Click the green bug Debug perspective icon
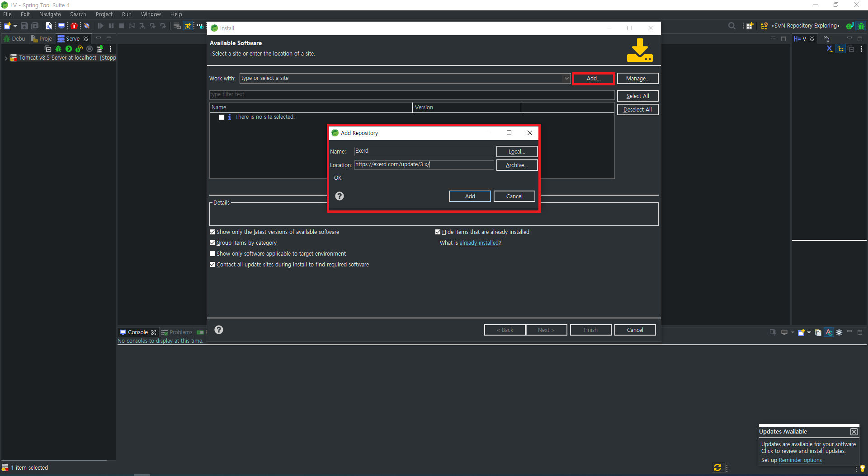 coord(861,26)
